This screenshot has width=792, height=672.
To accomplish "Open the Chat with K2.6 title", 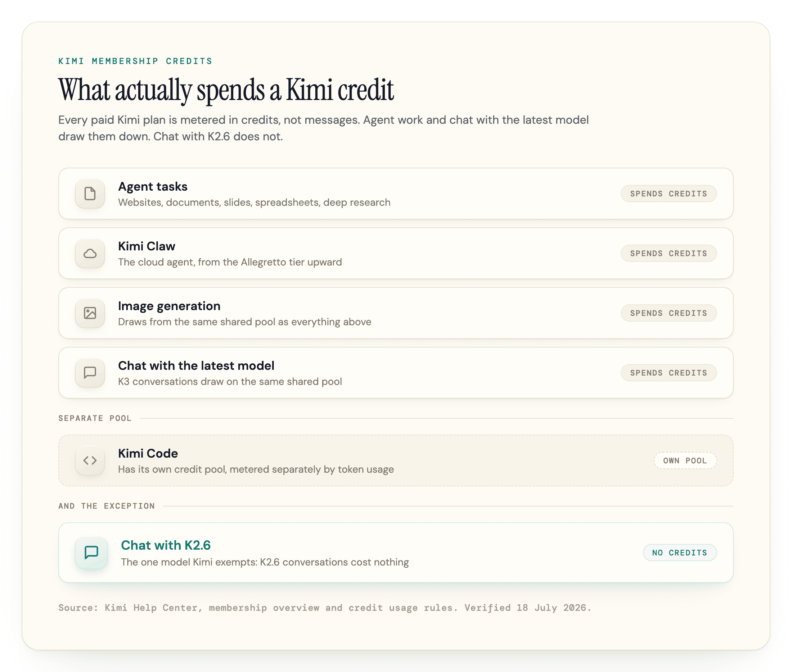I will 166,545.
